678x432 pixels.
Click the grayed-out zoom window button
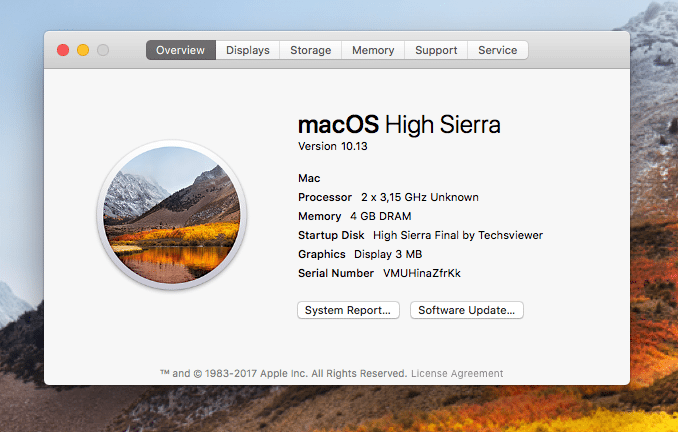103,50
